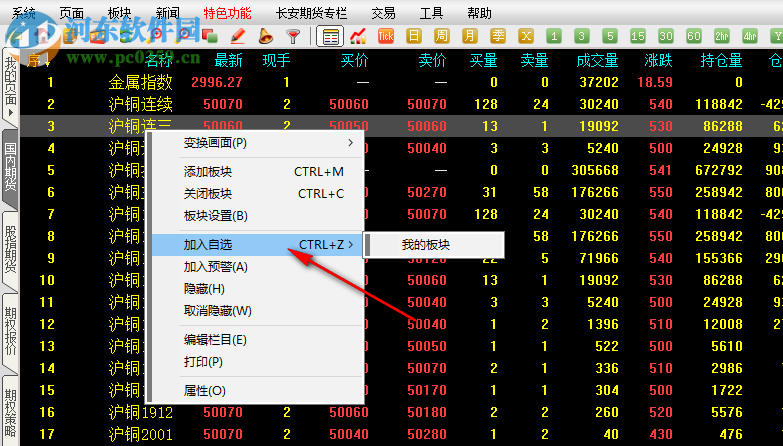This screenshot has width=783, height=446.
Task: Select the 60-minute period icon
Action: (x=694, y=36)
